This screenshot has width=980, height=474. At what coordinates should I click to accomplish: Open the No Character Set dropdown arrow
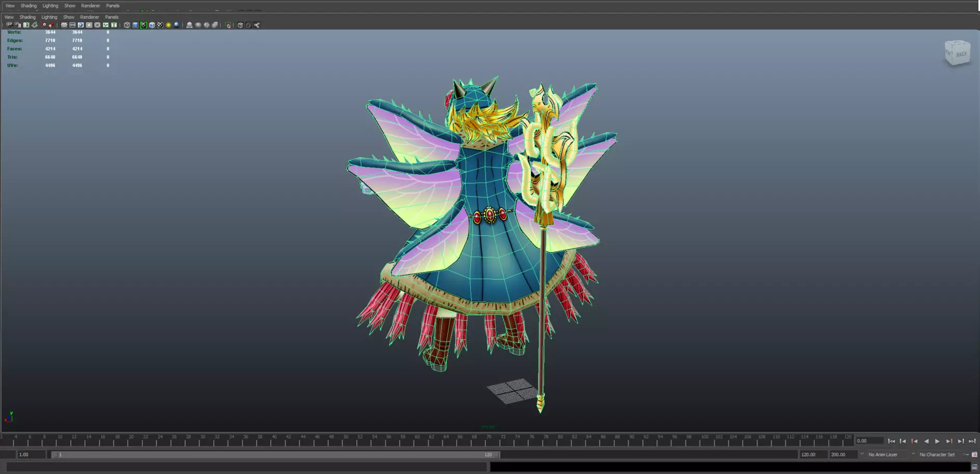[913, 454]
